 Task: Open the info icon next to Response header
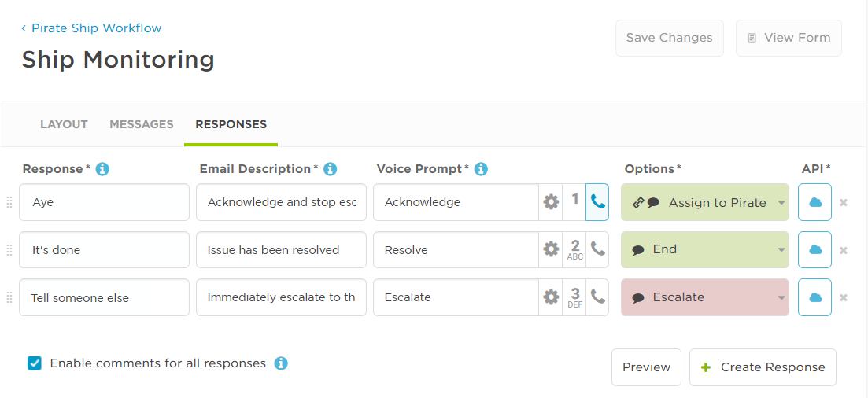pos(102,169)
